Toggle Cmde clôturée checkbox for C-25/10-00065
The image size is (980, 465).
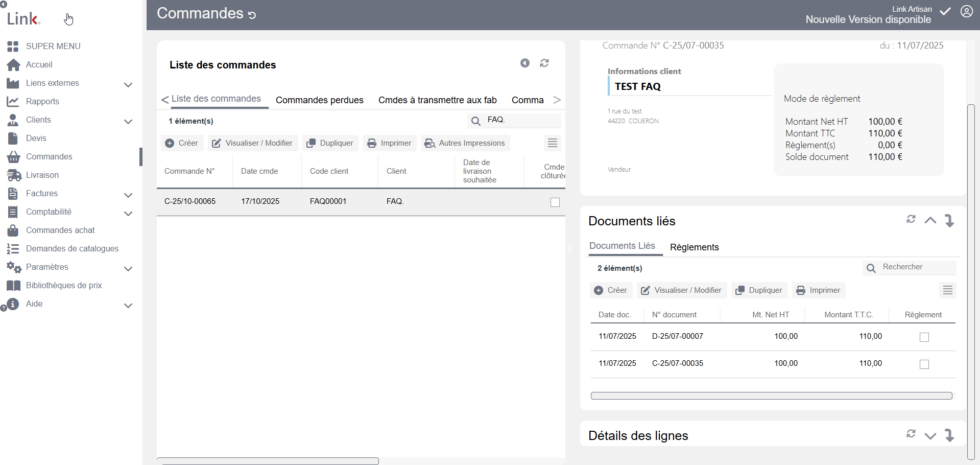click(555, 202)
